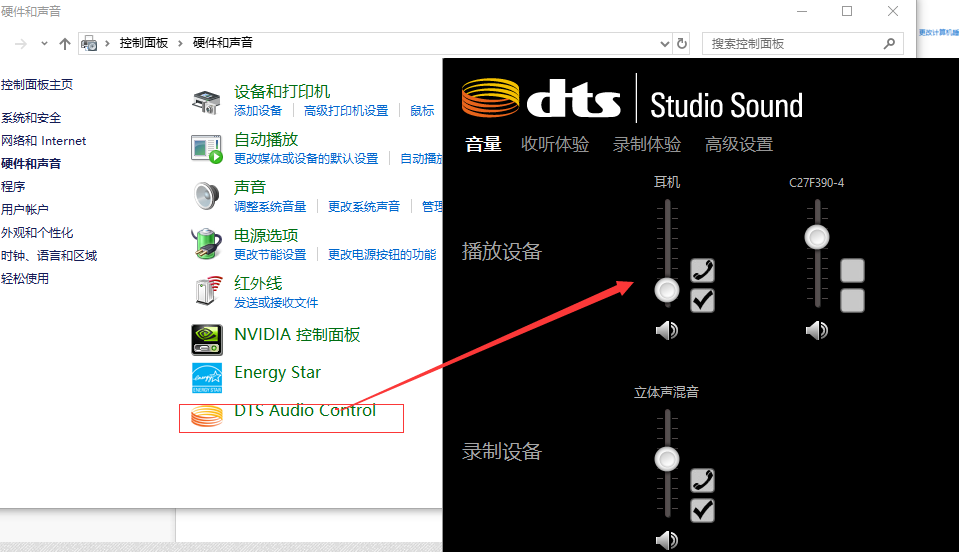Open the Devices and Printers icon
This screenshot has height=552, width=959.
[206, 101]
